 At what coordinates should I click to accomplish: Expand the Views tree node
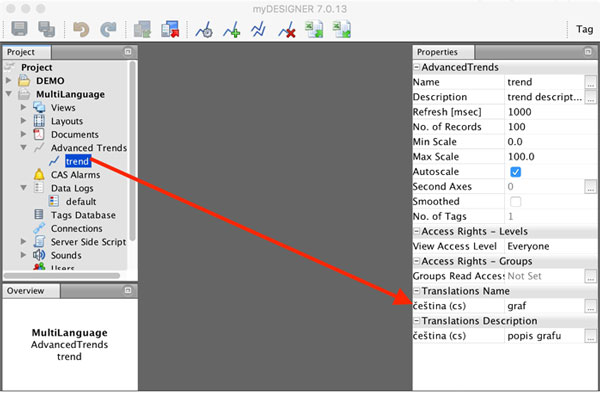point(23,108)
